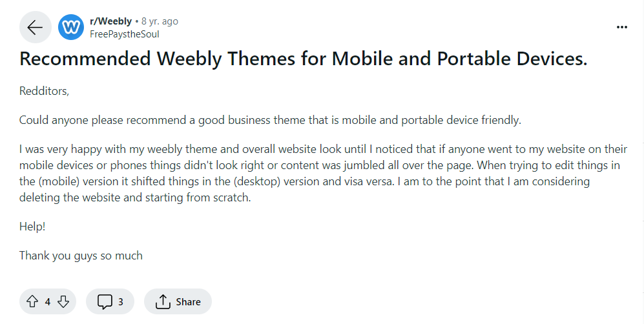The width and height of the screenshot is (644, 324).
Task: Click the Share button label
Action: [x=188, y=301]
